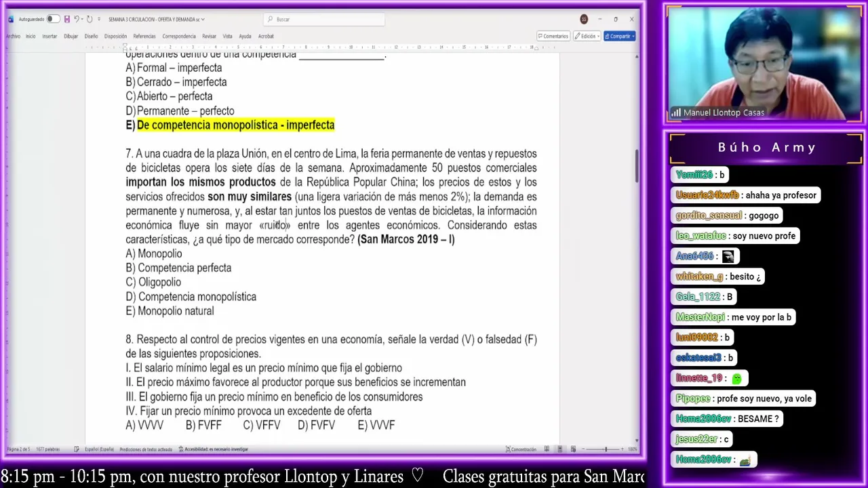This screenshot has height=488, width=868.
Task: Click the 1677 palabras word count
Action: click(x=48, y=449)
